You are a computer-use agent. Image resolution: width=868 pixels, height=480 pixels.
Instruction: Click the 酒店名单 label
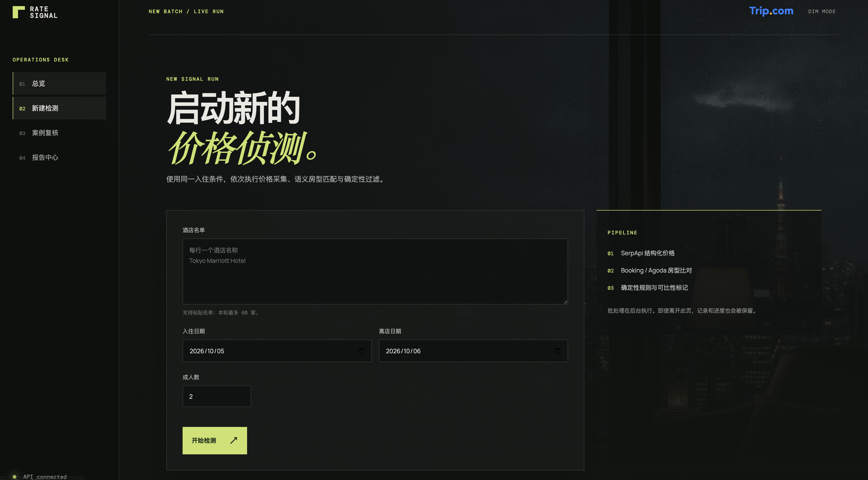194,230
